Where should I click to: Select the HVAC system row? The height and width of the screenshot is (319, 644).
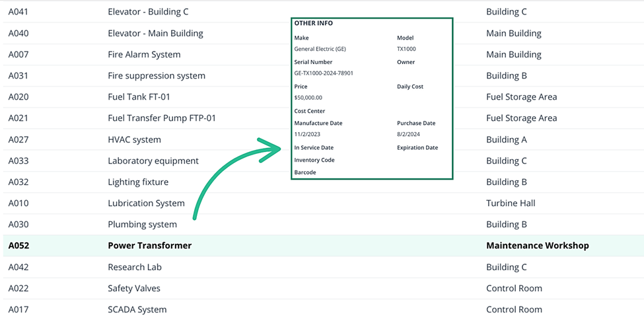(134, 140)
